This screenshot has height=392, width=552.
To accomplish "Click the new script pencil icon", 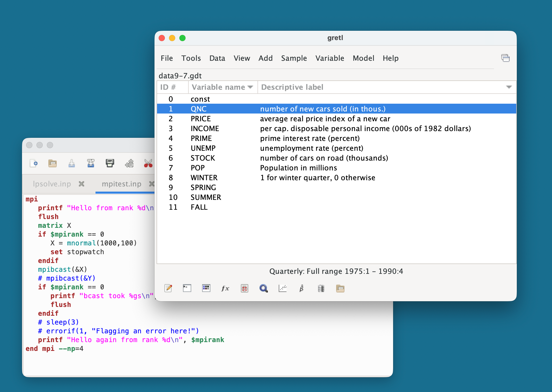I will tap(168, 288).
